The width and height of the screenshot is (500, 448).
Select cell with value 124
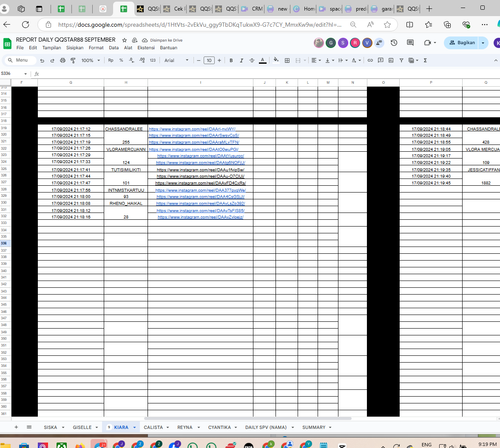126,162
